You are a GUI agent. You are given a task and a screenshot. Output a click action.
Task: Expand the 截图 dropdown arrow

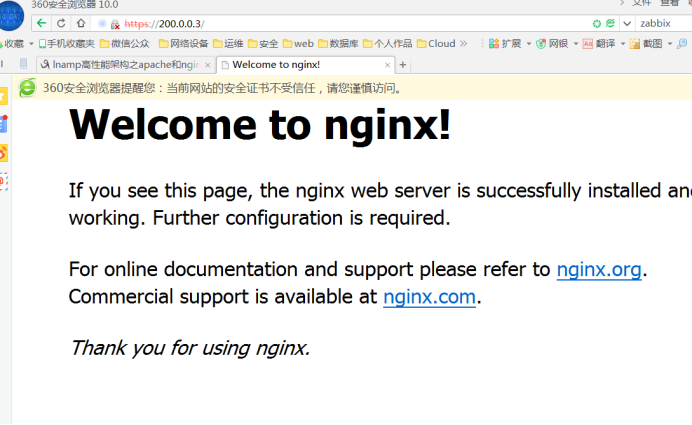click(x=669, y=44)
